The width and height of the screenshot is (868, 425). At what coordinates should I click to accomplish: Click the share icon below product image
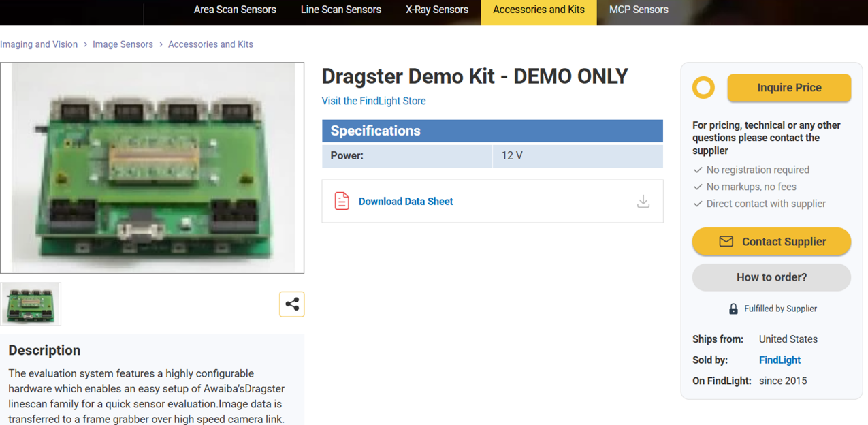tap(291, 304)
